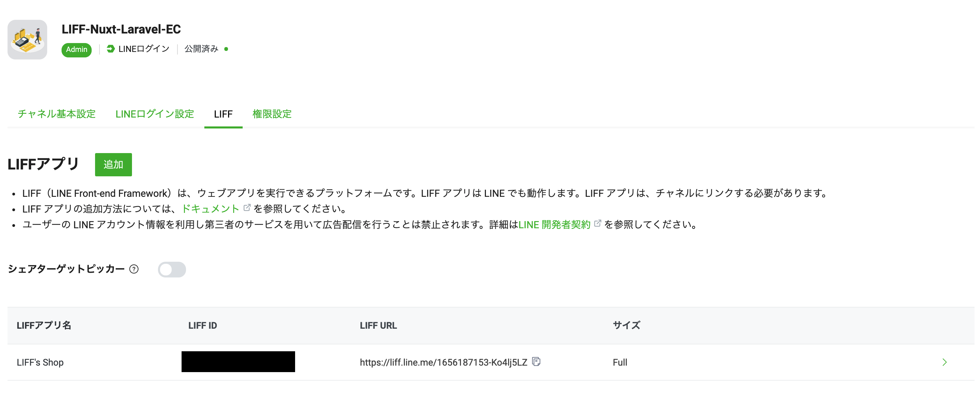Click the external link icon next to ドキュメント
Screen dimensions: 980x395
pos(247,207)
